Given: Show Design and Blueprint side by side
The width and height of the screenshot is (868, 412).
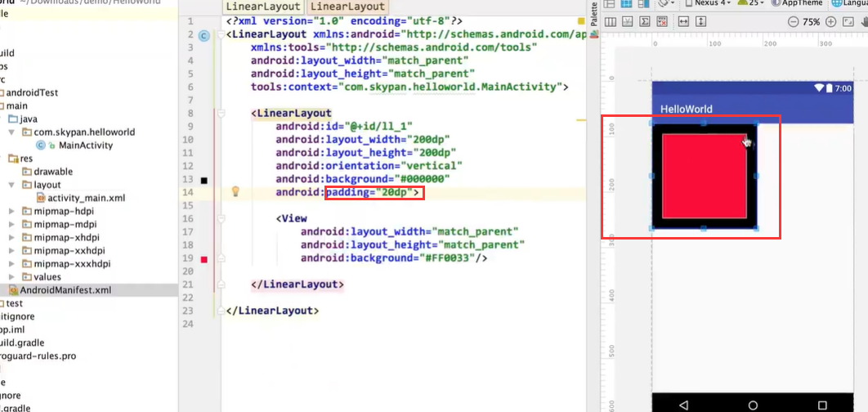Looking at the screenshot, I should tap(644, 3).
